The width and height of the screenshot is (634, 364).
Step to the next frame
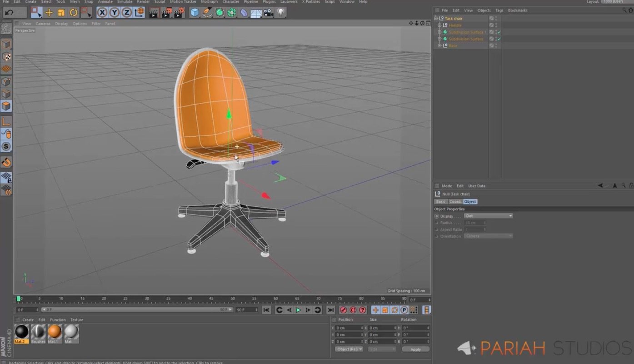click(308, 310)
